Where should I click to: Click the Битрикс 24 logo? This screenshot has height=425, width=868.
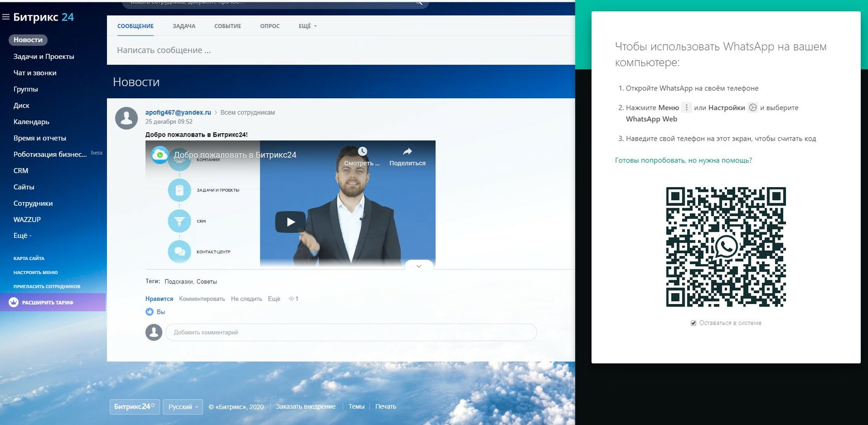click(43, 17)
